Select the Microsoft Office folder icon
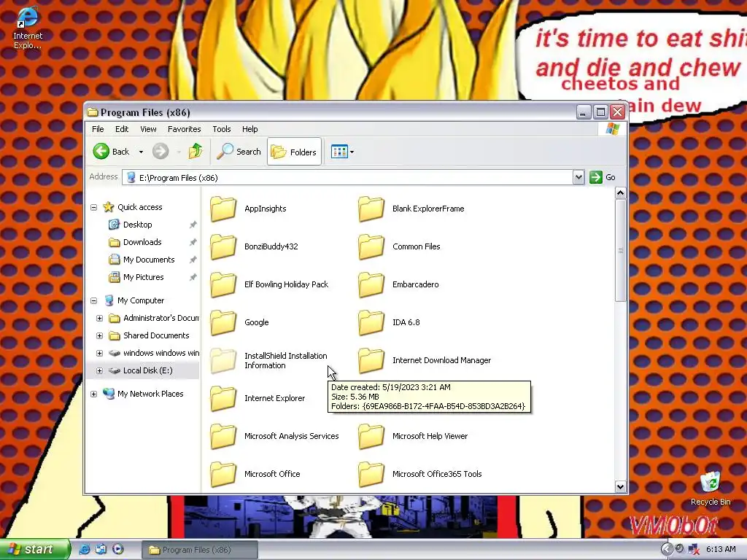Image resolution: width=747 pixels, height=560 pixels. pos(223,474)
